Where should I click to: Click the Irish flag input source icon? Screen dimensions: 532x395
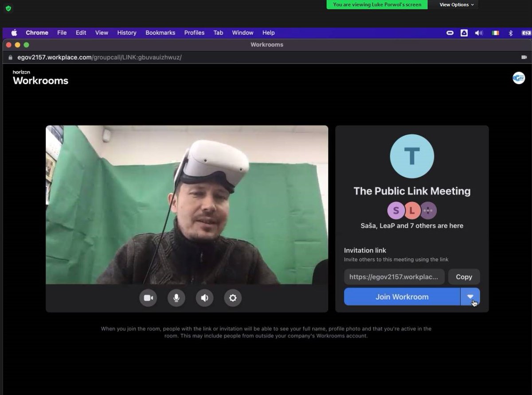pyautogui.click(x=495, y=33)
